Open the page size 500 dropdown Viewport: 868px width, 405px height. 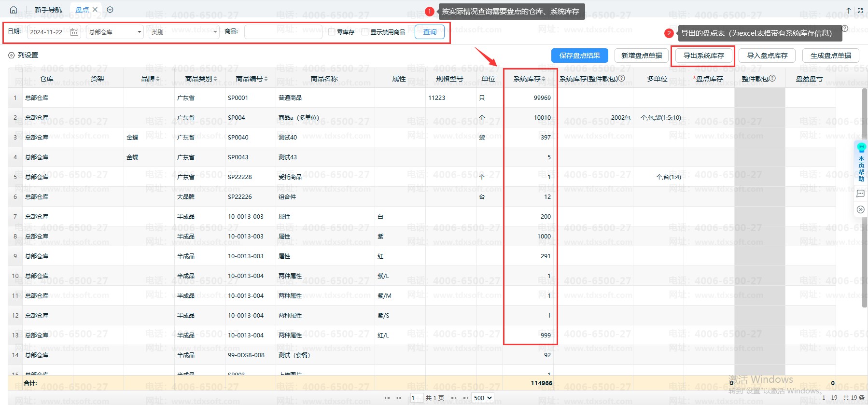482,398
